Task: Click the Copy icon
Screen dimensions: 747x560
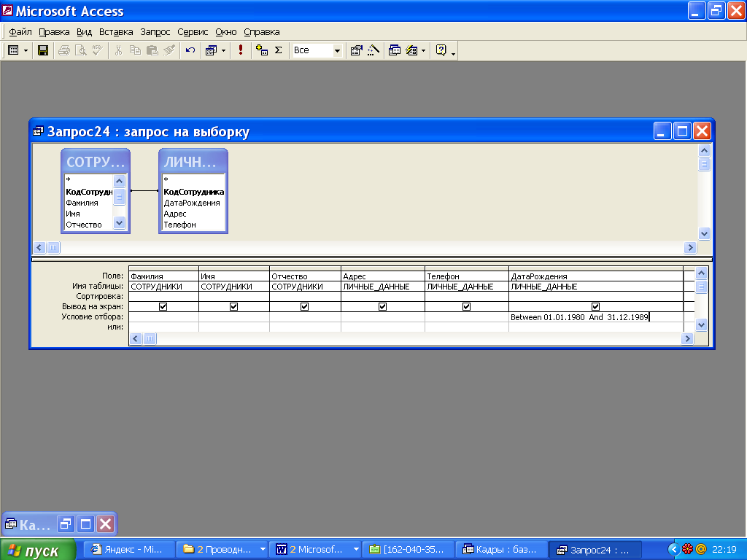Action: pyautogui.click(x=135, y=50)
